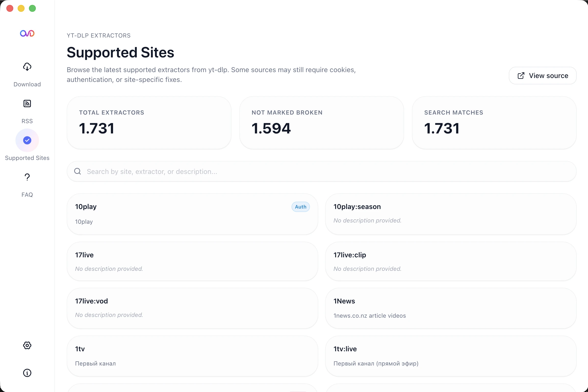Click the 'RSS' sidebar label
Image resolution: width=588 pixels, height=392 pixels.
[27, 121]
